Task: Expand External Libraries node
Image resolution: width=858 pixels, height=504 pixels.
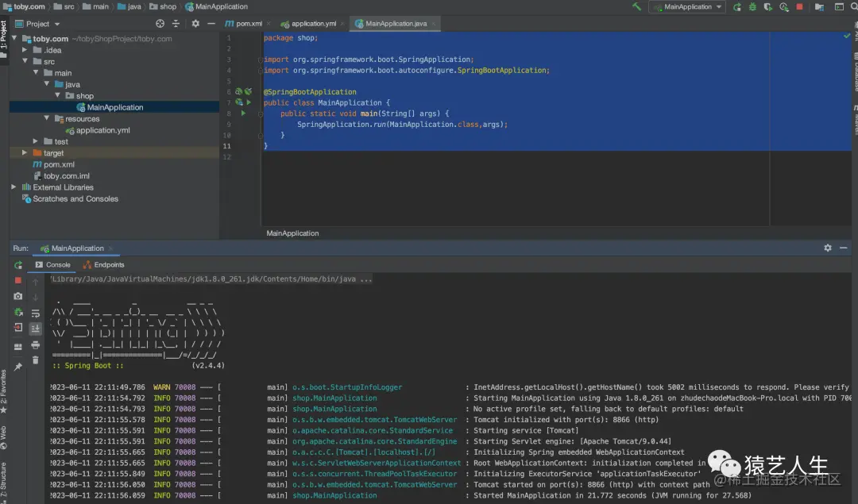Action: tap(14, 187)
